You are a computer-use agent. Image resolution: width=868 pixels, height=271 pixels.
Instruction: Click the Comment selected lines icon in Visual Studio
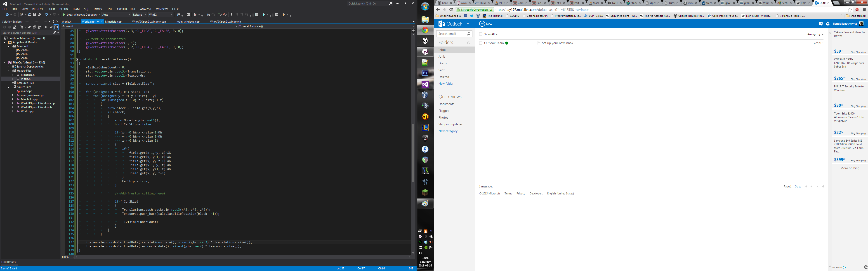pos(220,15)
